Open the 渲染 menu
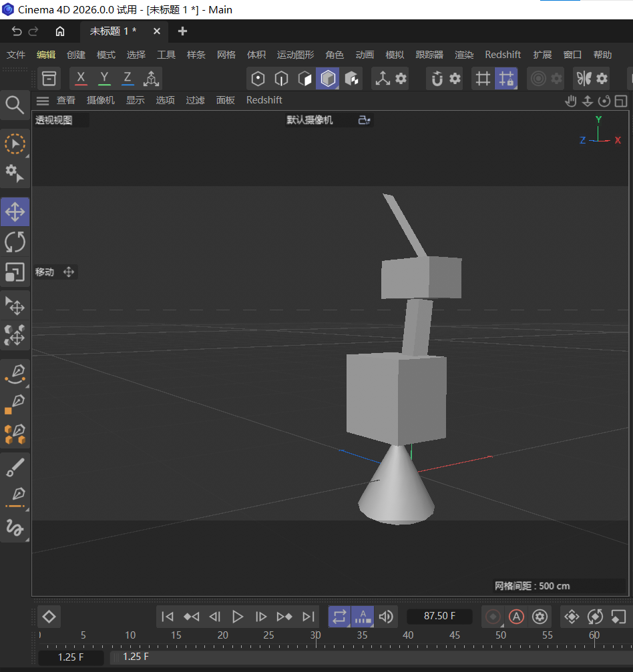 pyautogui.click(x=463, y=55)
